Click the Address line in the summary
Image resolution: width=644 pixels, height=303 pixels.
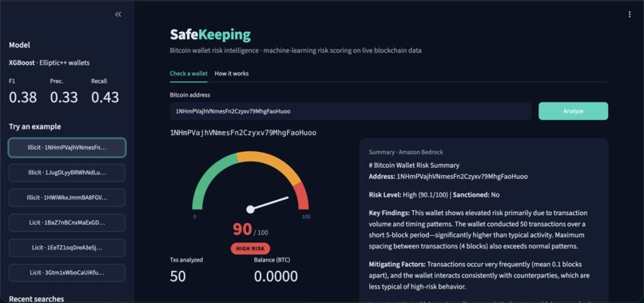coord(448,177)
